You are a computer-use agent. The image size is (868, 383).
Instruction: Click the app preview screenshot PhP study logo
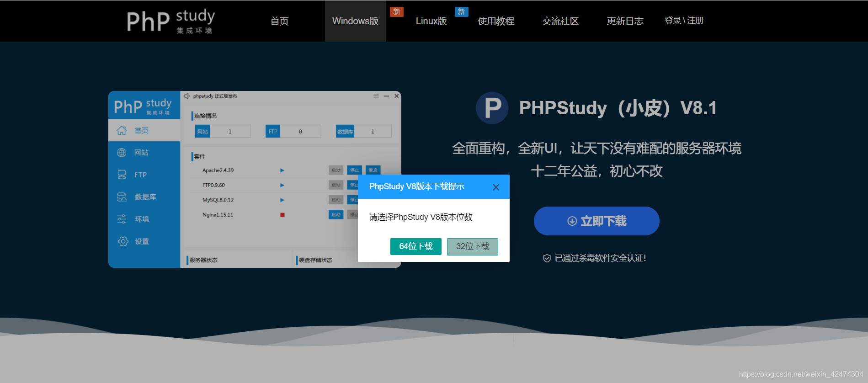tap(143, 106)
